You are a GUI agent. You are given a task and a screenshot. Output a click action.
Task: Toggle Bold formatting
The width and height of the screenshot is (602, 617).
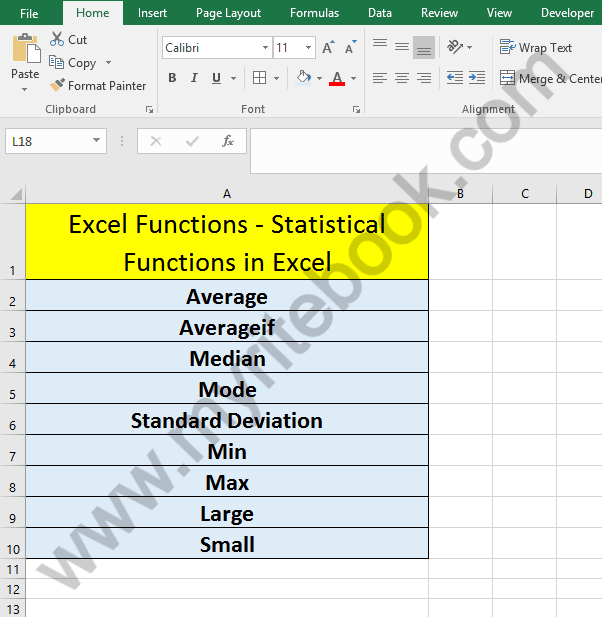[x=172, y=78]
